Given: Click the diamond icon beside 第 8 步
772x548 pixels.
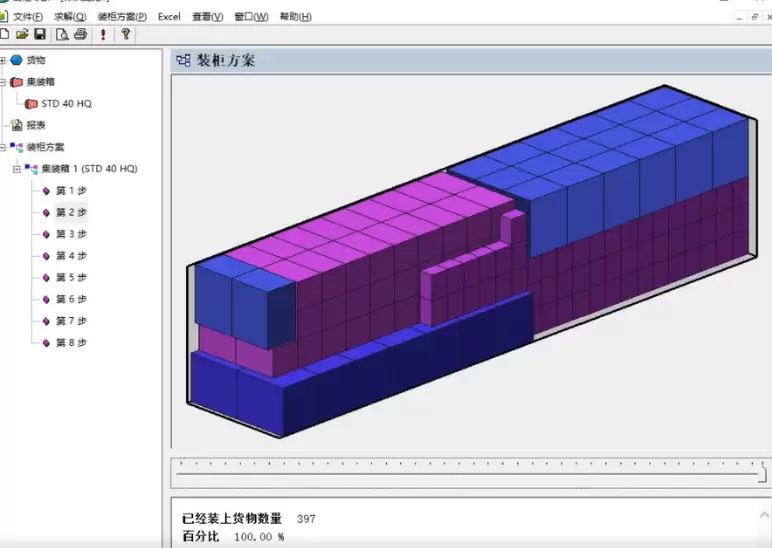Looking at the screenshot, I should tap(46, 343).
